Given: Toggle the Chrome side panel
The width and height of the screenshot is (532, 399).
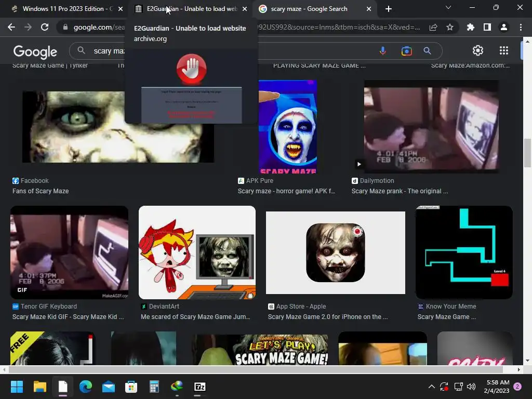Looking at the screenshot, I should pyautogui.click(x=487, y=27).
